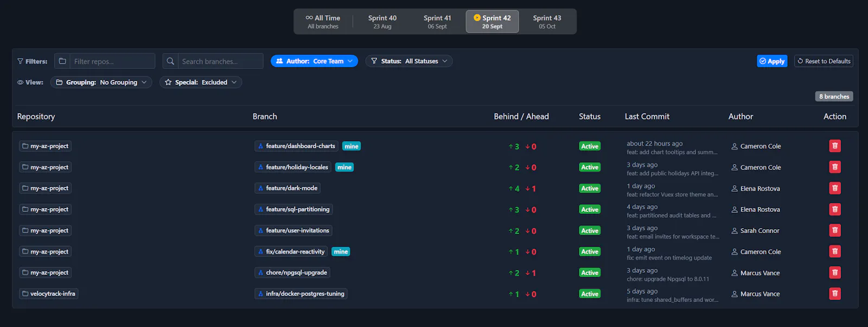Delete the fix/calendar-reactivity branch
Screen dimensions: 868x327
point(835,251)
